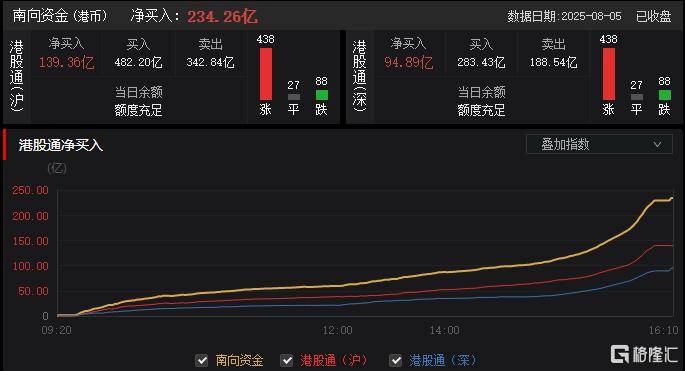The image size is (685, 371).
Task: Toggle the 港股通（沪） legend checkbox
Action: (287, 361)
